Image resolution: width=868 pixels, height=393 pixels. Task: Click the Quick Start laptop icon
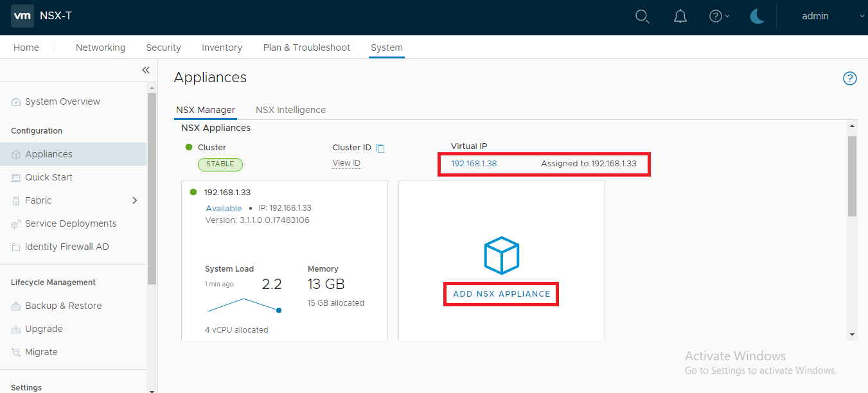[x=16, y=178]
